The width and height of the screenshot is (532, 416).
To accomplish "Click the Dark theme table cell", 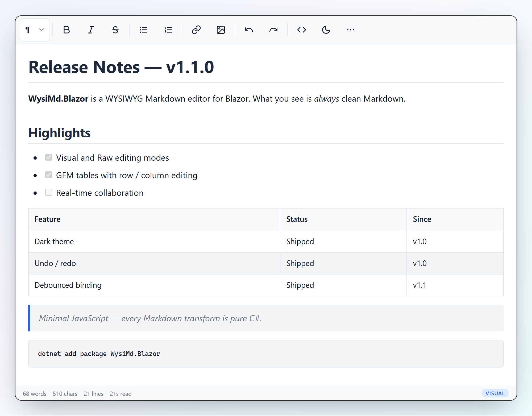I will [154, 241].
